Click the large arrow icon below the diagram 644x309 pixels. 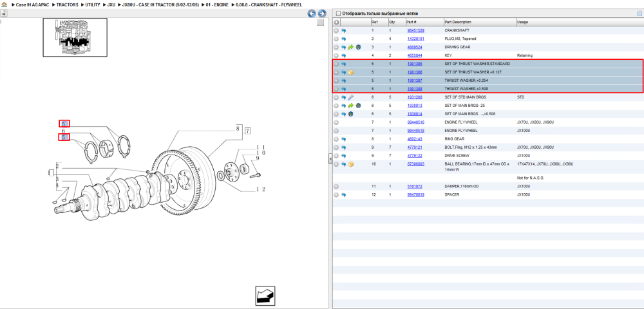pyautogui.click(x=265, y=295)
